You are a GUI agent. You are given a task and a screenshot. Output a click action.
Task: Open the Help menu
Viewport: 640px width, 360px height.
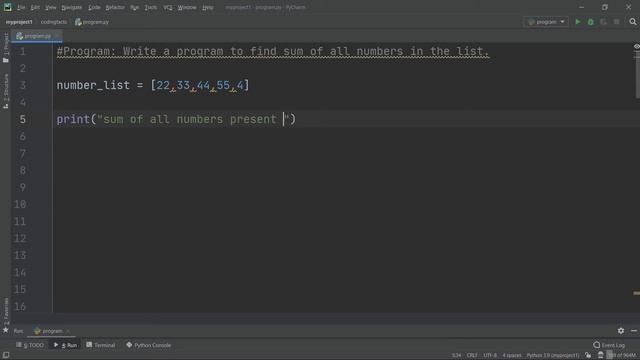pyautogui.click(x=208, y=7)
